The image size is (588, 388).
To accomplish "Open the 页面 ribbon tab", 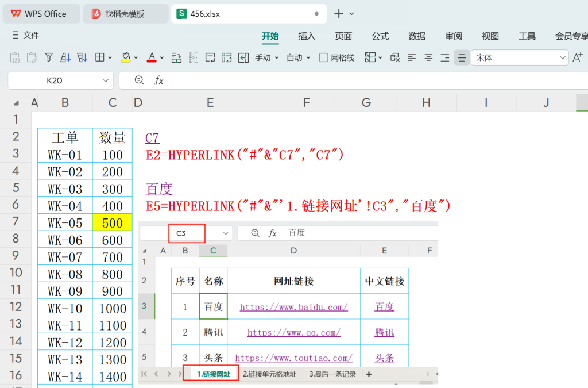I will (x=343, y=36).
